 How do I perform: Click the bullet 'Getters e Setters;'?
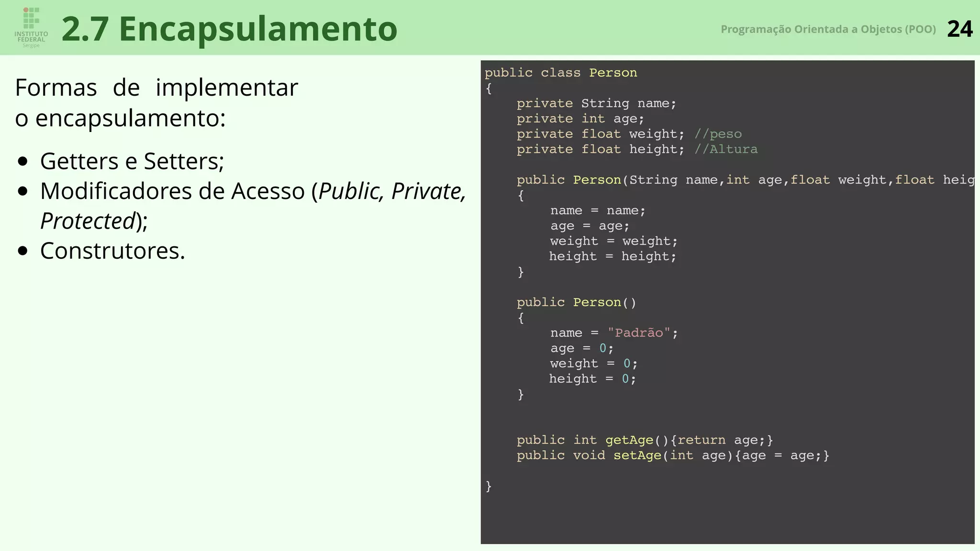click(x=132, y=161)
